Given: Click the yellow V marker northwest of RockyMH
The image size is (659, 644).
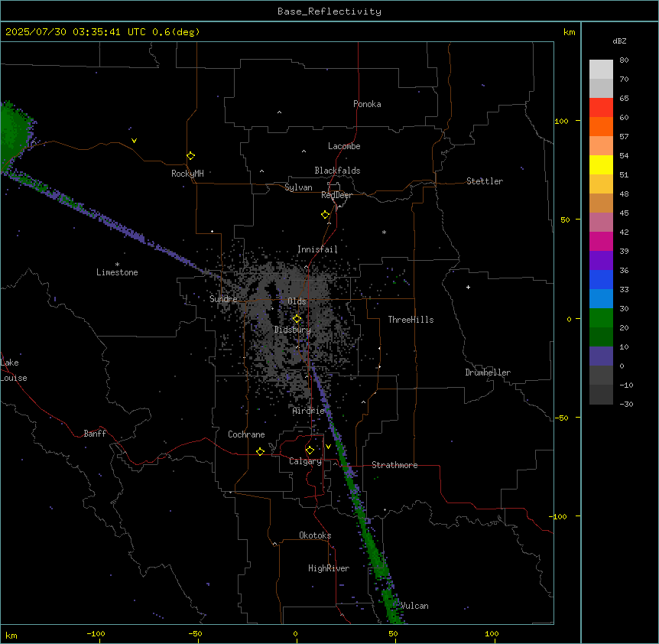Looking at the screenshot, I should tap(134, 141).
